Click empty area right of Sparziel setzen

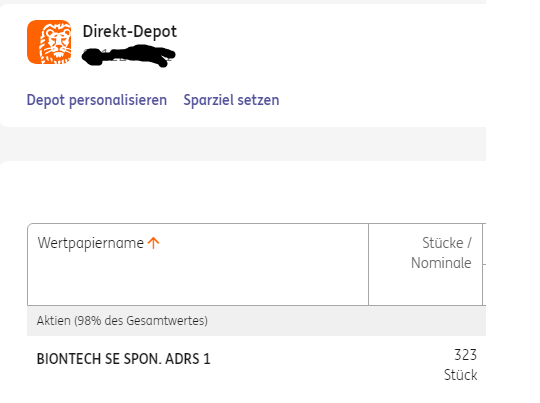point(379,100)
